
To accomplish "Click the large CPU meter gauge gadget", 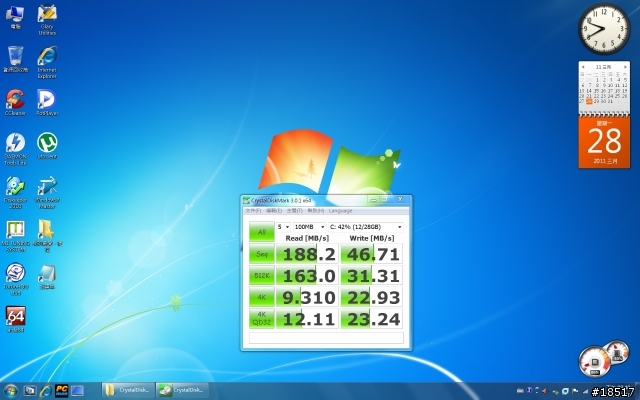I will pos(594,362).
